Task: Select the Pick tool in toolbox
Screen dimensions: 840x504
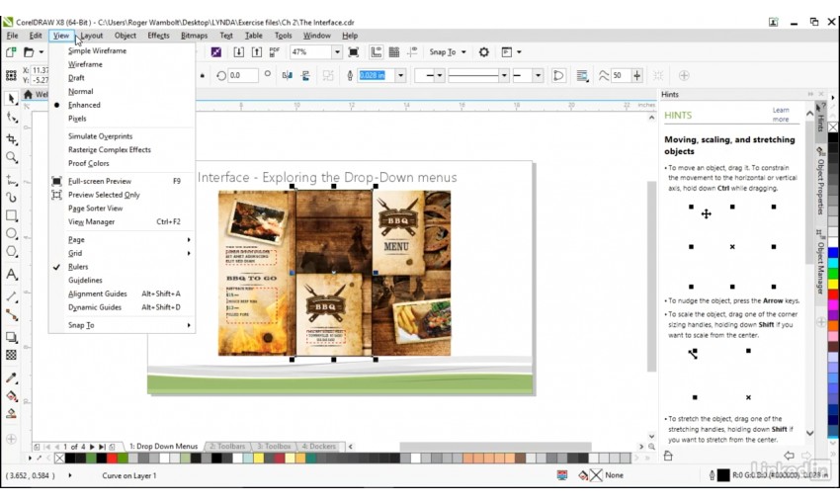Action: pyautogui.click(x=12, y=99)
